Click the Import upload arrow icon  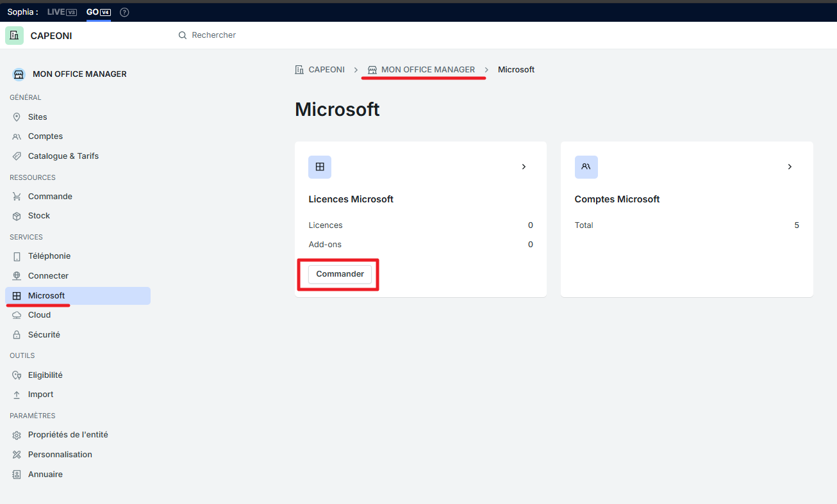tap(17, 394)
